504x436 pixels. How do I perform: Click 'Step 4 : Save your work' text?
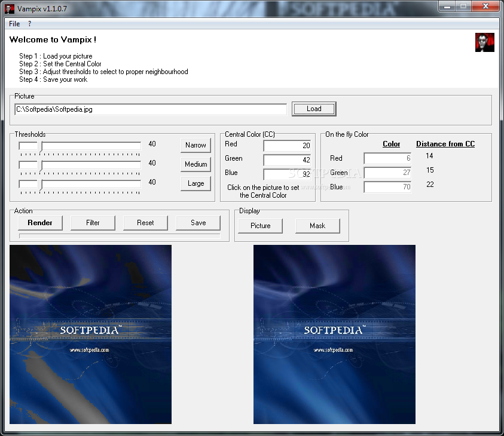(x=53, y=79)
